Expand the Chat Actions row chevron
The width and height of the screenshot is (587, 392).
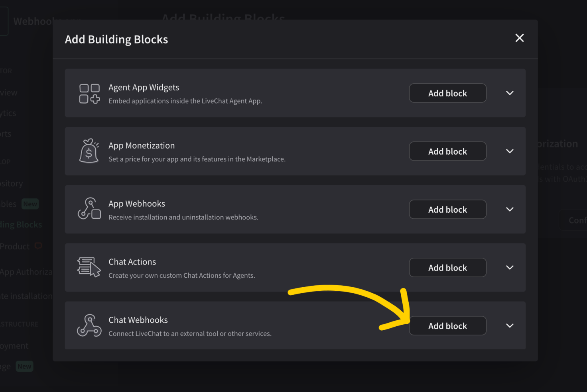click(x=510, y=268)
